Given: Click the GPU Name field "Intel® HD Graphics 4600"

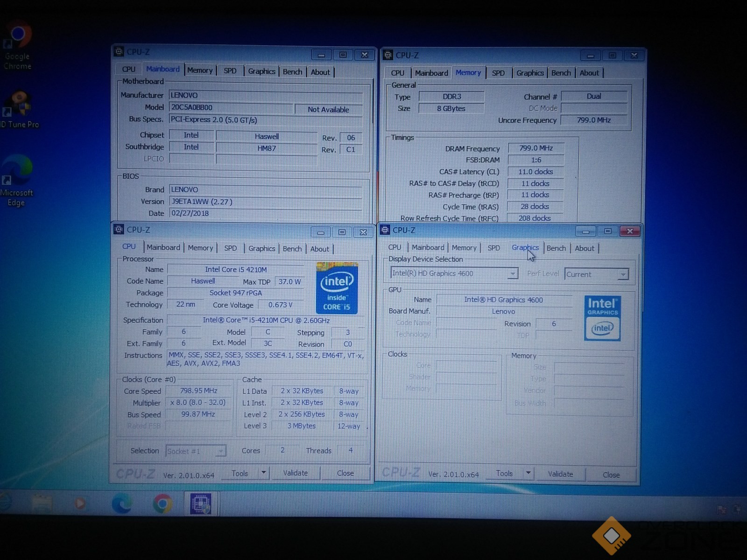Looking at the screenshot, I should coord(504,300).
